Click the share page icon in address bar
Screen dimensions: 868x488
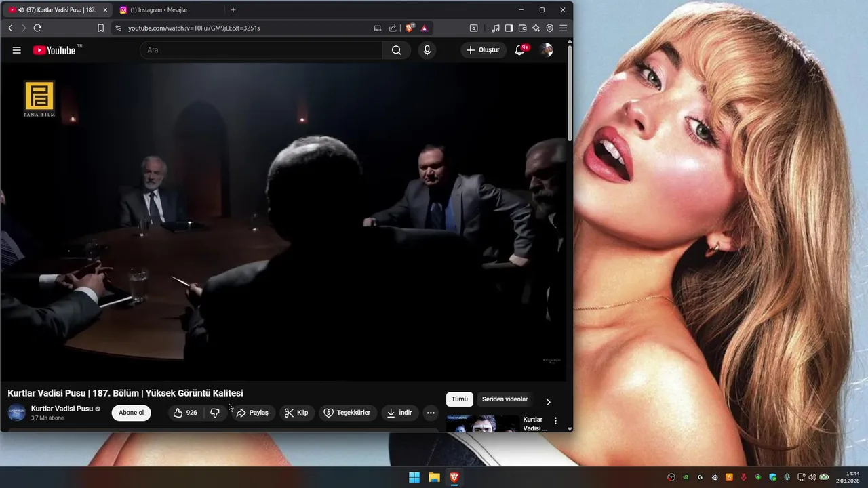point(393,28)
